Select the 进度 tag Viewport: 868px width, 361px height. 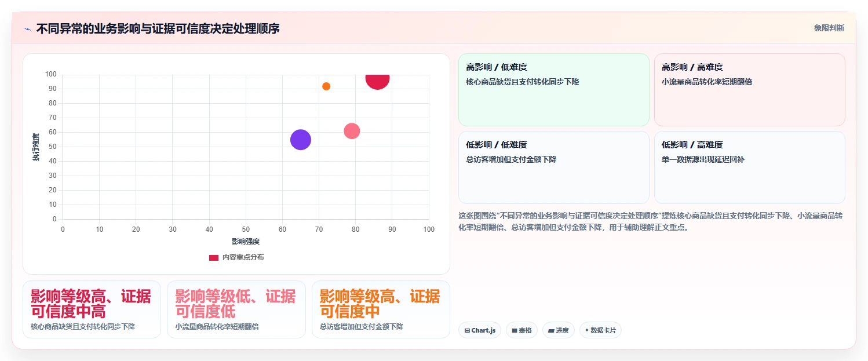[559, 330]
